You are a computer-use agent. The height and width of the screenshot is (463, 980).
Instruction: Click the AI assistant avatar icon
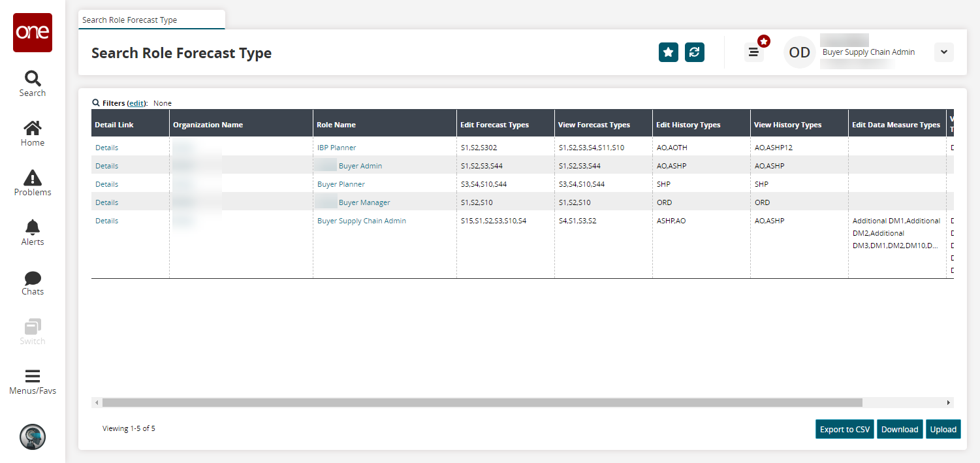[33, 437]
